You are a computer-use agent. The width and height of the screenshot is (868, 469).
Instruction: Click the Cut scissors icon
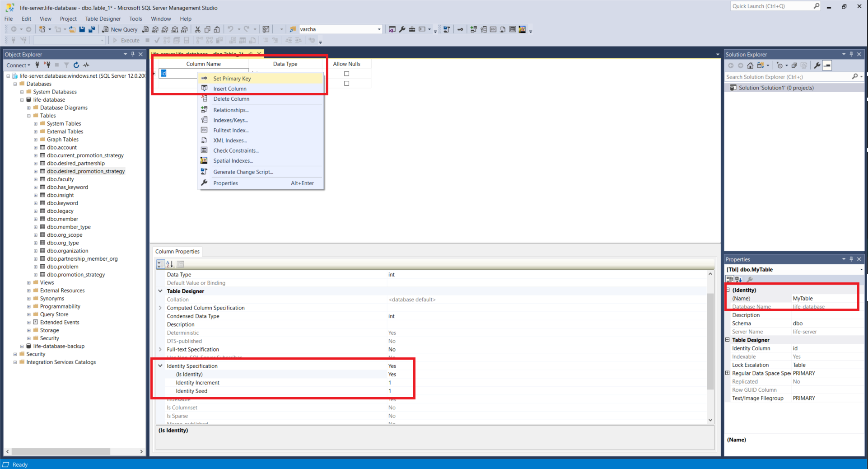[197, 29]
